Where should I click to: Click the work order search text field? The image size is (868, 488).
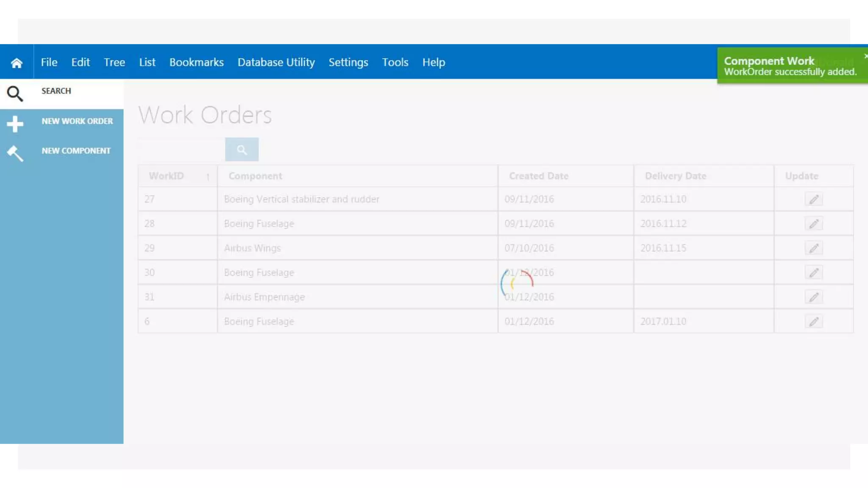(x=181, y=150)
